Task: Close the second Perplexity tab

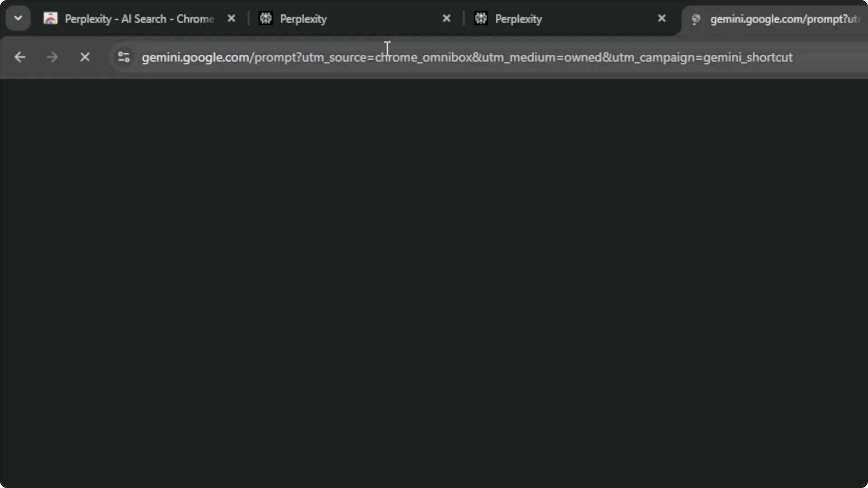Action: [x=447, y=18]
